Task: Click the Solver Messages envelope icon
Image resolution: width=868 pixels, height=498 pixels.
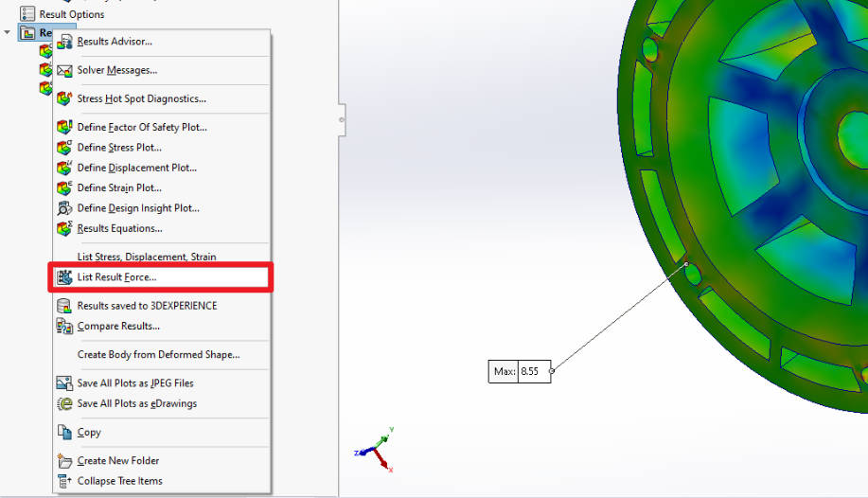Action: click(64, 70)
